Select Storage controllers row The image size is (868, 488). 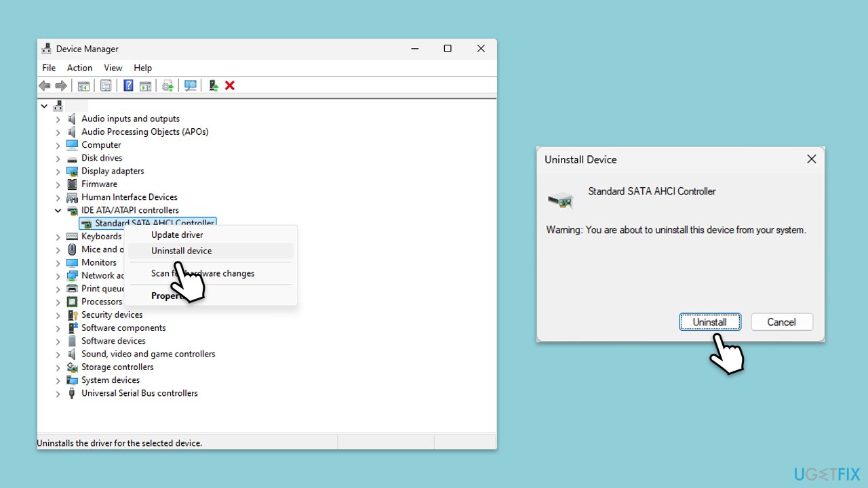coord(117,367)
